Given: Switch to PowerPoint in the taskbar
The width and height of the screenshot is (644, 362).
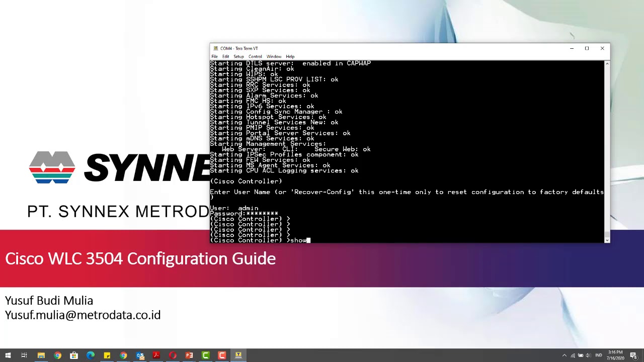Looking at the screenshot, I should coord(189,355).
